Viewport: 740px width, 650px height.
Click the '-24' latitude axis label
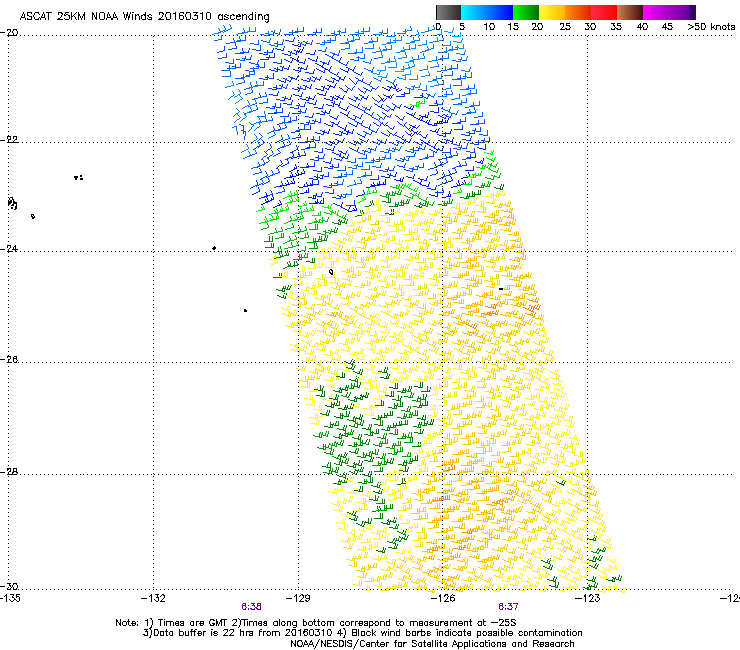click(x=9, y=248)
